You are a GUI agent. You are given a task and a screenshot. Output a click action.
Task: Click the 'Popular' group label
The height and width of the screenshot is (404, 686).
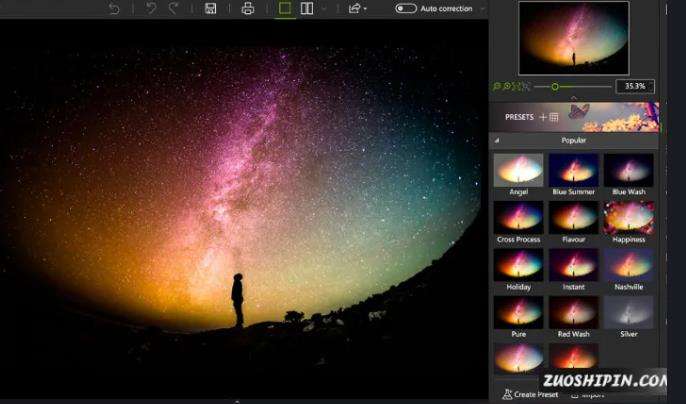pyautogui.click(x=574, y=141)
